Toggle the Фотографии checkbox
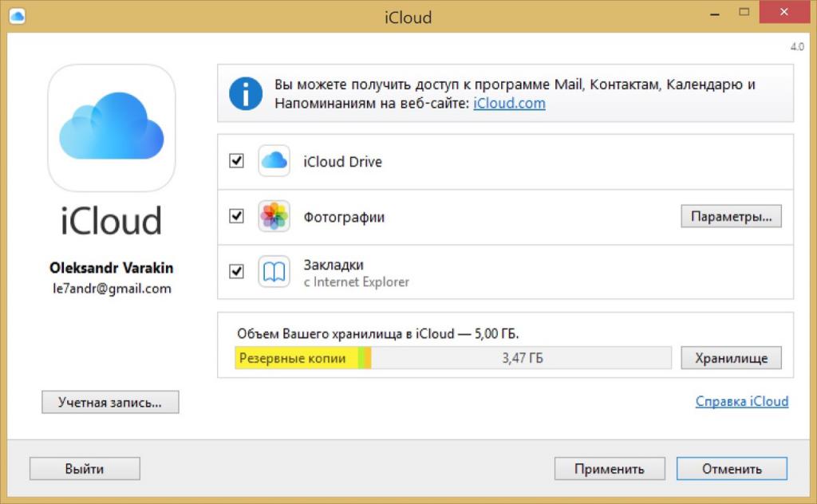 [x=236, y=216]
